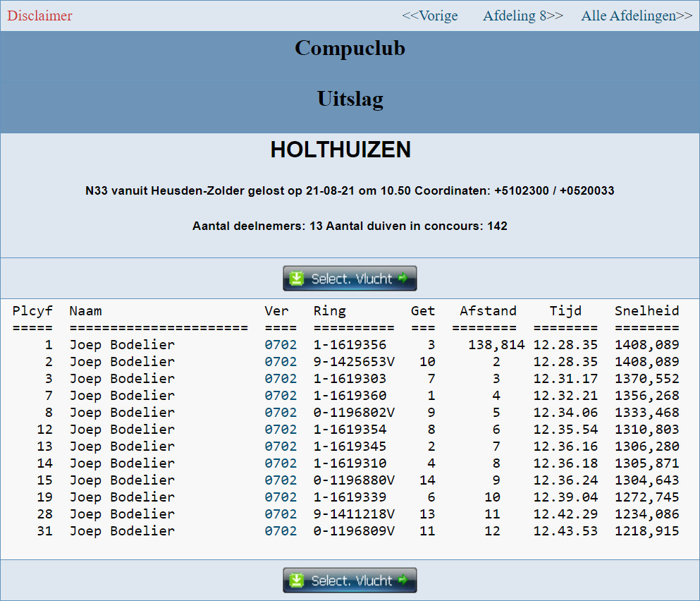Image resolution: width=700 pixels, height=601 pixels.
Task: Open Ver 0702 link in ring 0-1196880V row
Action: pyautogui.click(x=281, y=481)
